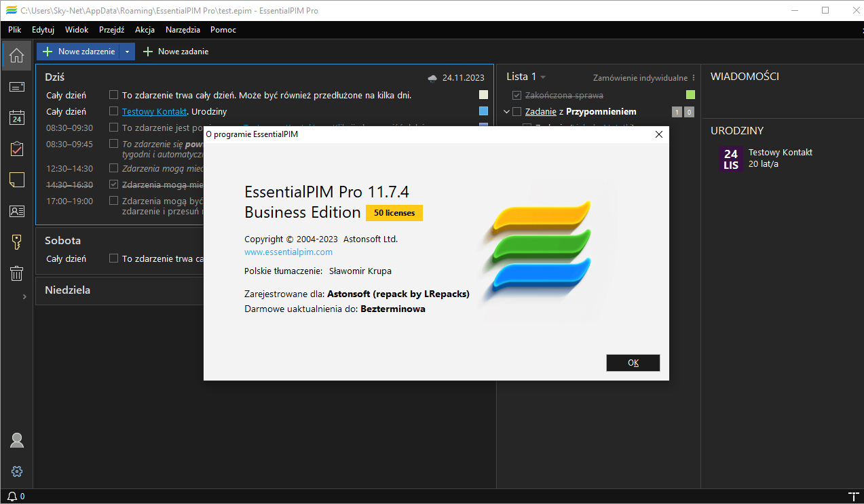Open the Mail module in sidebar

17,87
